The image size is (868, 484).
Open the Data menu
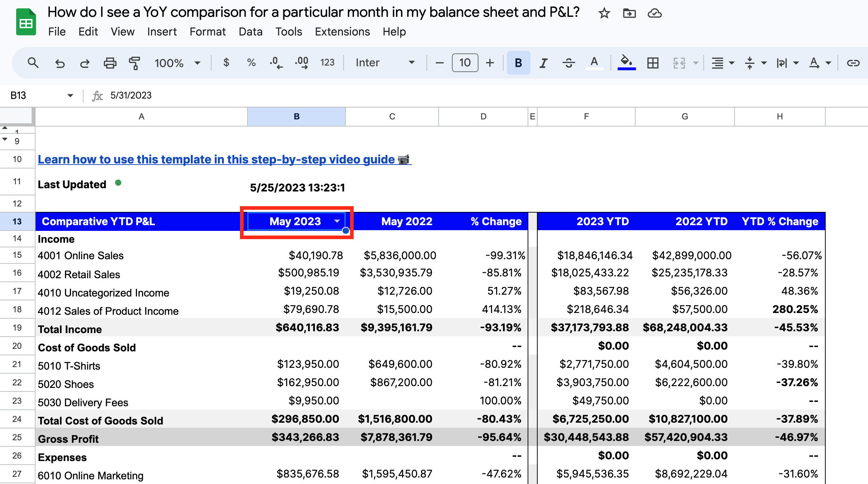point(251,32)
